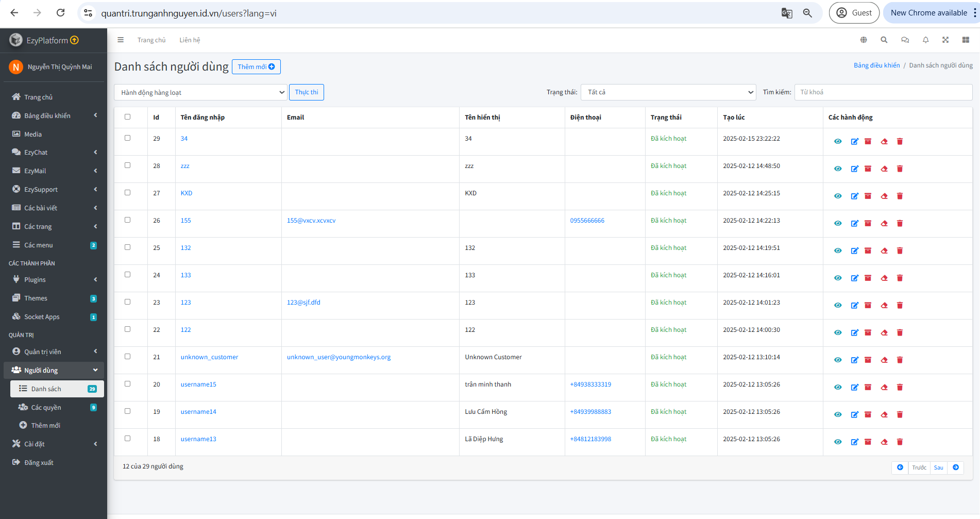Expand the EzyChat sidebar menu
The width and height of the screenshot is (980, 519).
coord(54,152)
